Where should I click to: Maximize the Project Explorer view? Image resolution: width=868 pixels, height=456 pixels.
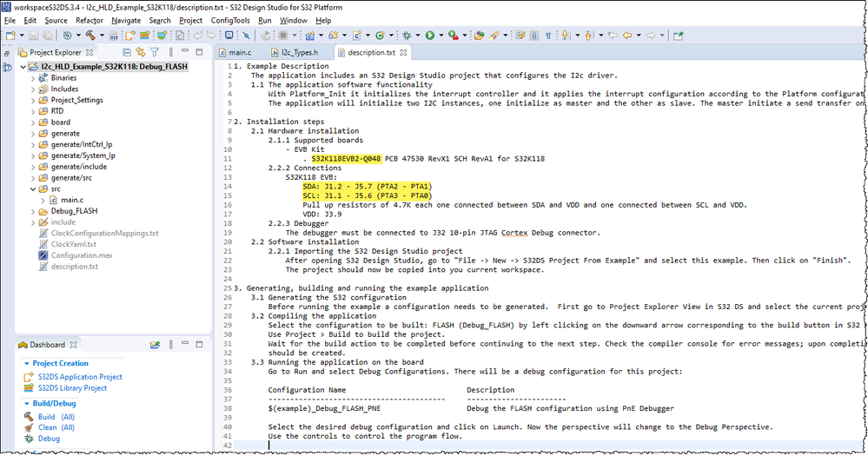[199, 52]
